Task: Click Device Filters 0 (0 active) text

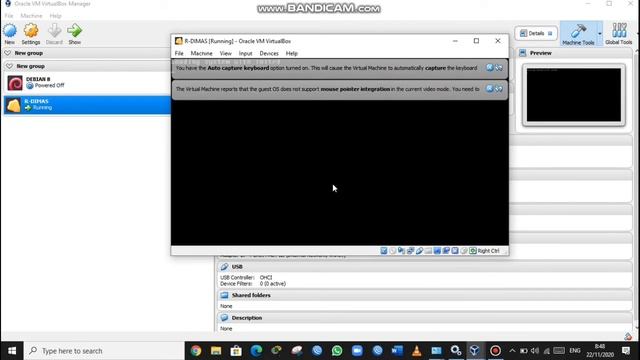Action: coord(253,284)
